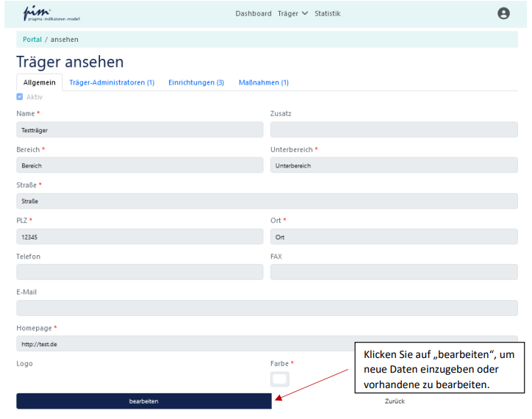The height and width of the screenshot is (419, 532).
Task: Click the Zusatz input field
Action: (x=394, y=130)
